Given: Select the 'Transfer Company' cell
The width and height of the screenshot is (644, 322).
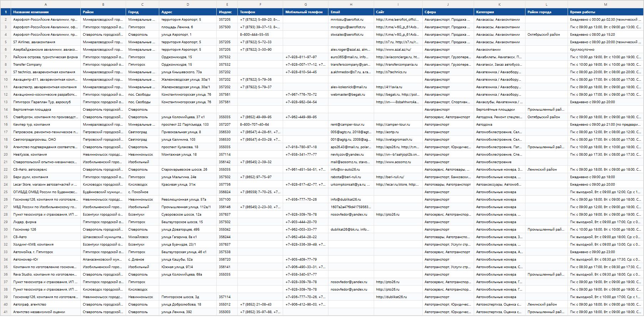Looking at the screenshot, I should point(46,65).
